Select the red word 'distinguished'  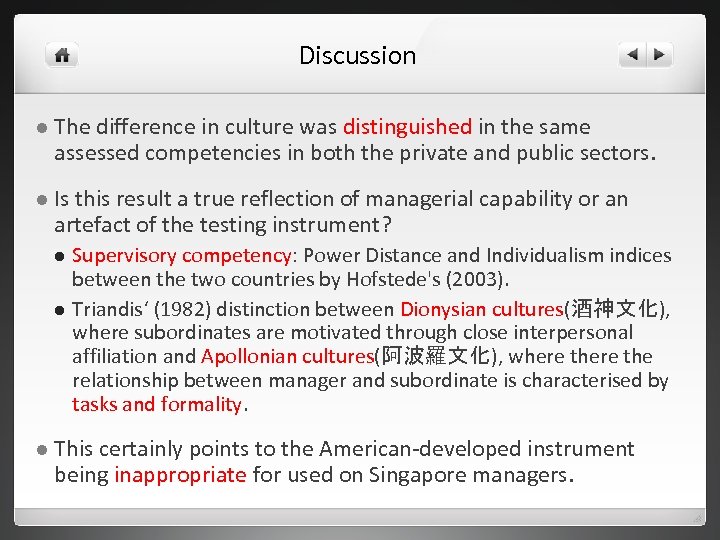pos(407,127)
